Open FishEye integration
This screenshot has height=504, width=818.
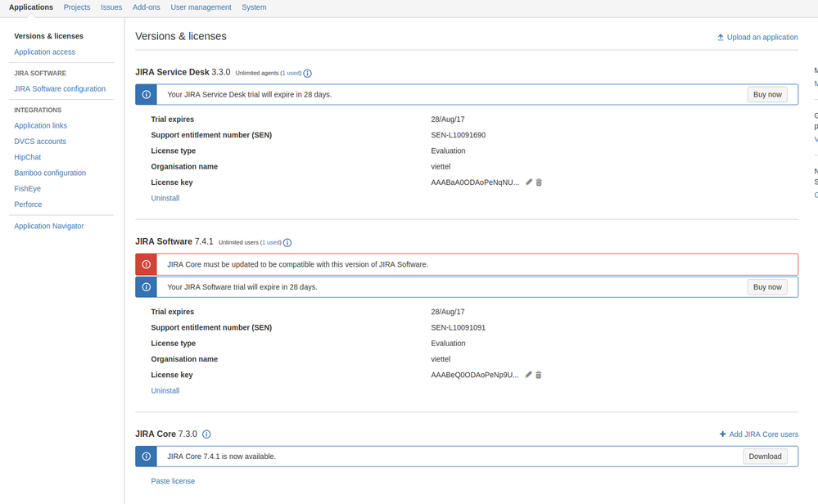point(27,189)
